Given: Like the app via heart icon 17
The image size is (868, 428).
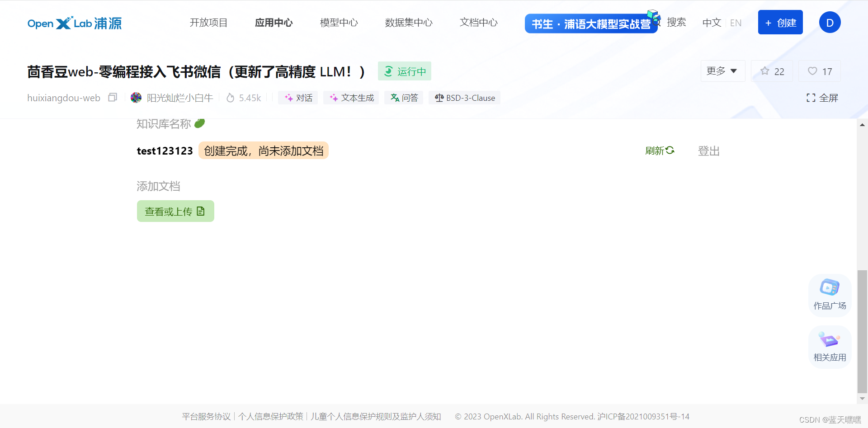Looking at the screenshot, I should tap(820, 71).
